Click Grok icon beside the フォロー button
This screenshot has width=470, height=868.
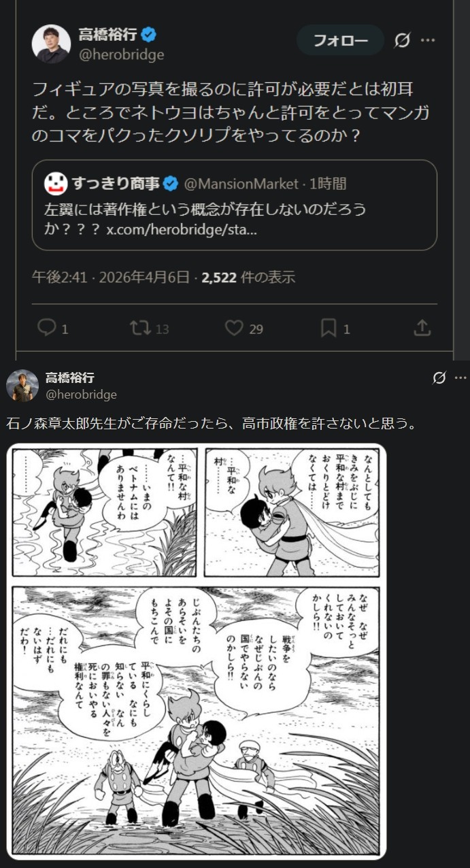(402, 41)
